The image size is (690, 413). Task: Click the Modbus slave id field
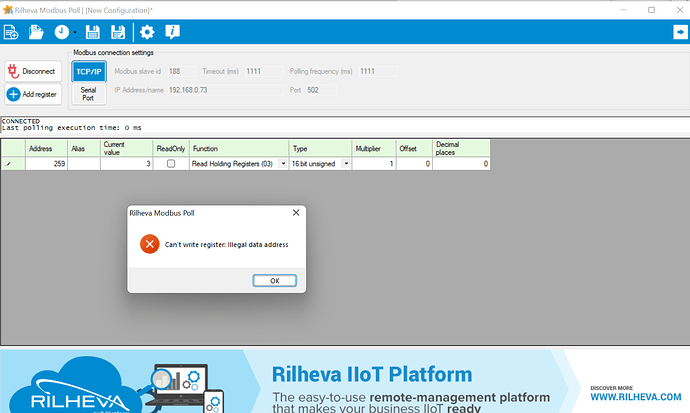tap(182, 71)
